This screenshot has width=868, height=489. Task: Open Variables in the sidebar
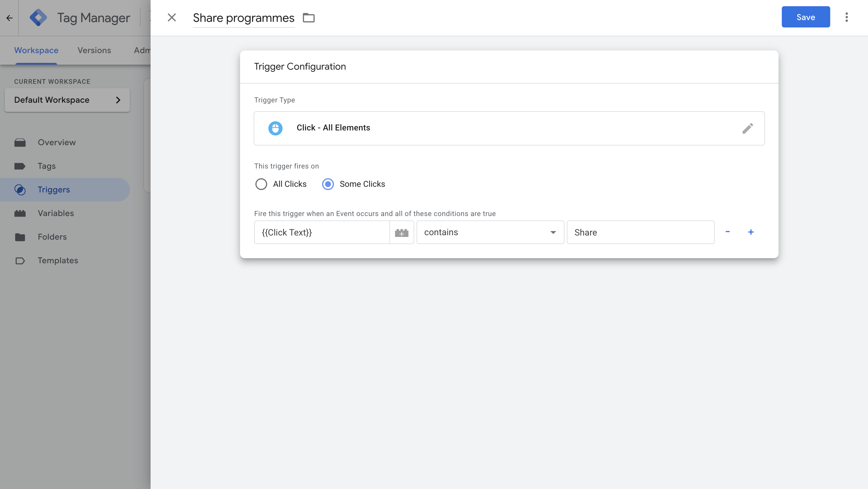pyautogui.click(x=65, y=213)
